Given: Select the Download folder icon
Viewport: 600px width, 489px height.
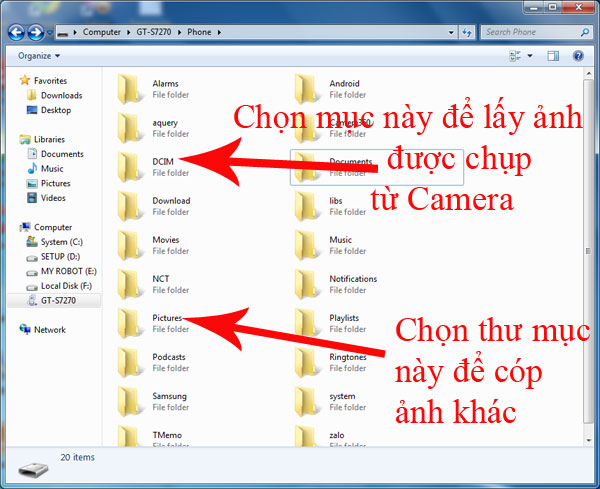Looking at the screenshot, I should 128,206.
